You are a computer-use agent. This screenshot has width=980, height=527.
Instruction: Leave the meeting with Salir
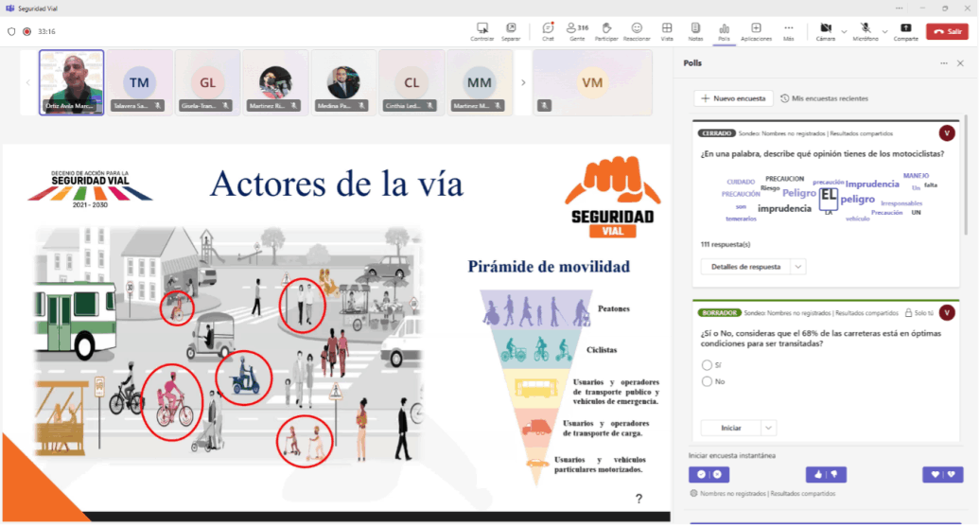[947, 31]
